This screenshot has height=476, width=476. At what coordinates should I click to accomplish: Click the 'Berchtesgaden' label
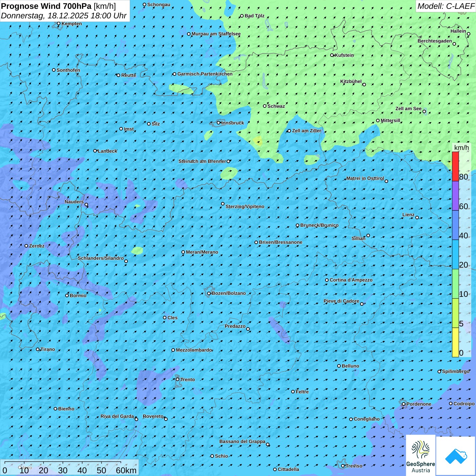[x=435, y=41]
